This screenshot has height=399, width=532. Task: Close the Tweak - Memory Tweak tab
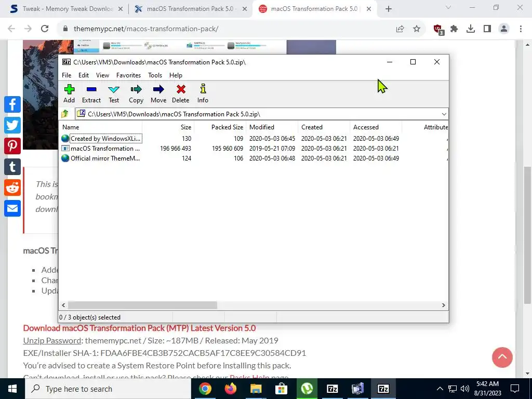pos(121,9)
